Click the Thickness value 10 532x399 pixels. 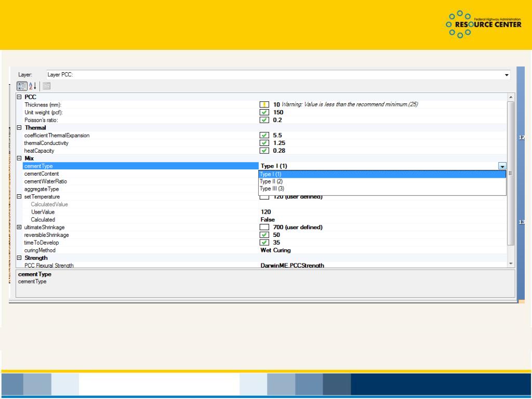(276, 104)
